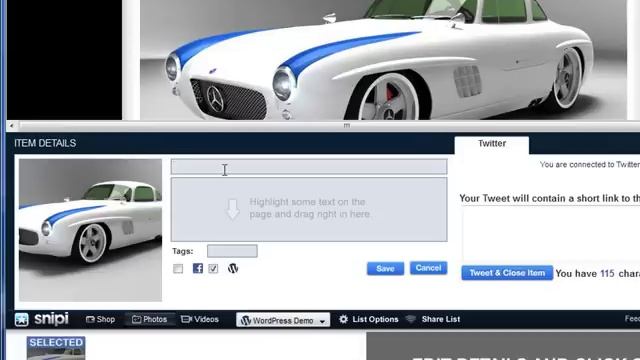Open the WordPress Demo list dropdown
The height and width of the screenshot is (360, 640).
pyautogui.click(x=283, y=320)
